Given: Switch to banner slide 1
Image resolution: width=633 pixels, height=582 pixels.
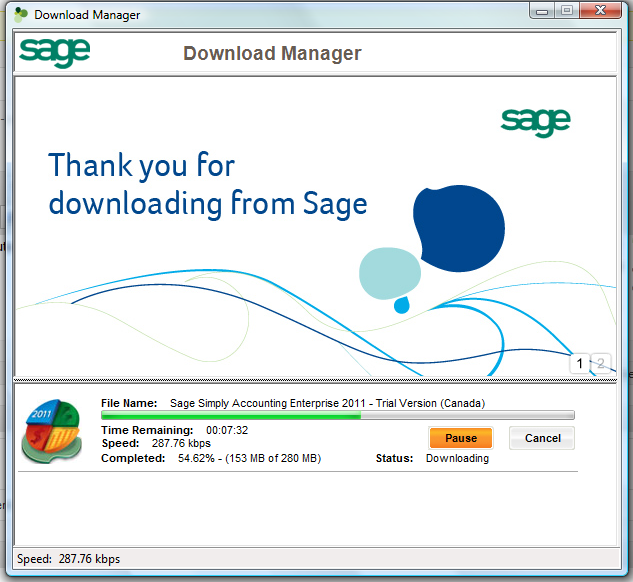Looking at the screenshot, I should [580, 363].
